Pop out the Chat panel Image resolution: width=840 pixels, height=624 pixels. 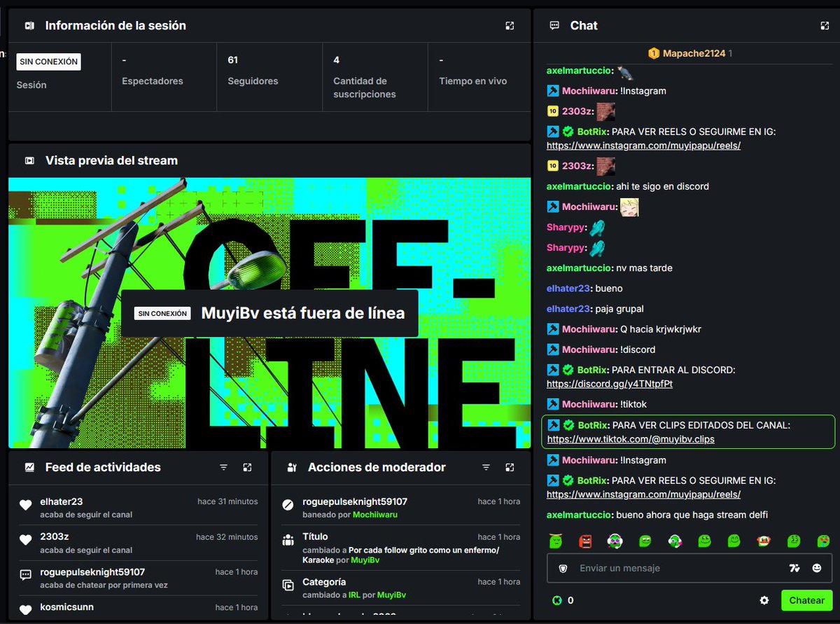(825, 26)
